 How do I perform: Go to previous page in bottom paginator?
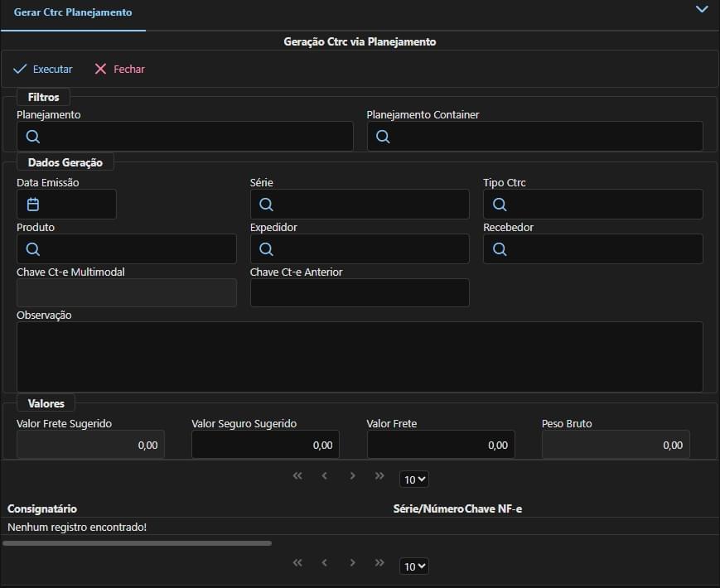(325, 562)
